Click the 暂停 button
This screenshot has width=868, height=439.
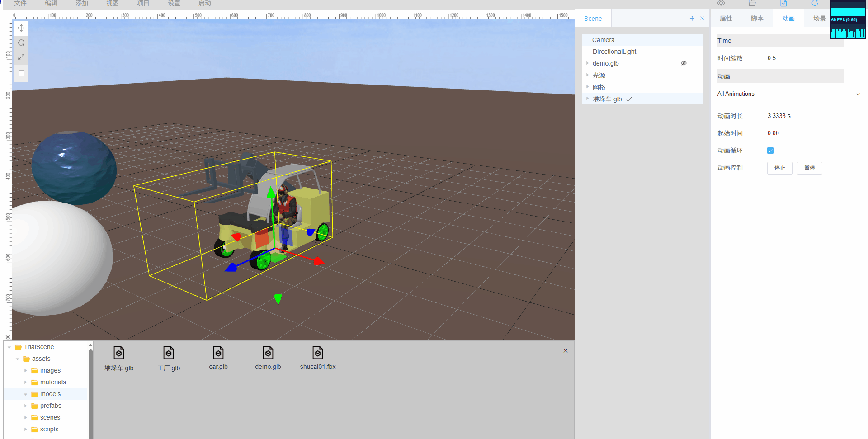[809, 168]
